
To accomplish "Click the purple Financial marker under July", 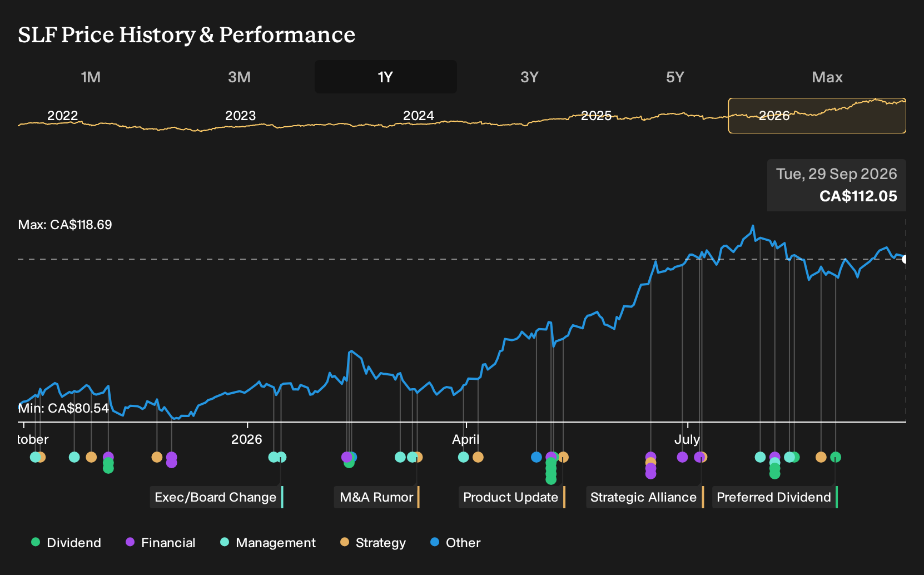I will tap(683, 457).
